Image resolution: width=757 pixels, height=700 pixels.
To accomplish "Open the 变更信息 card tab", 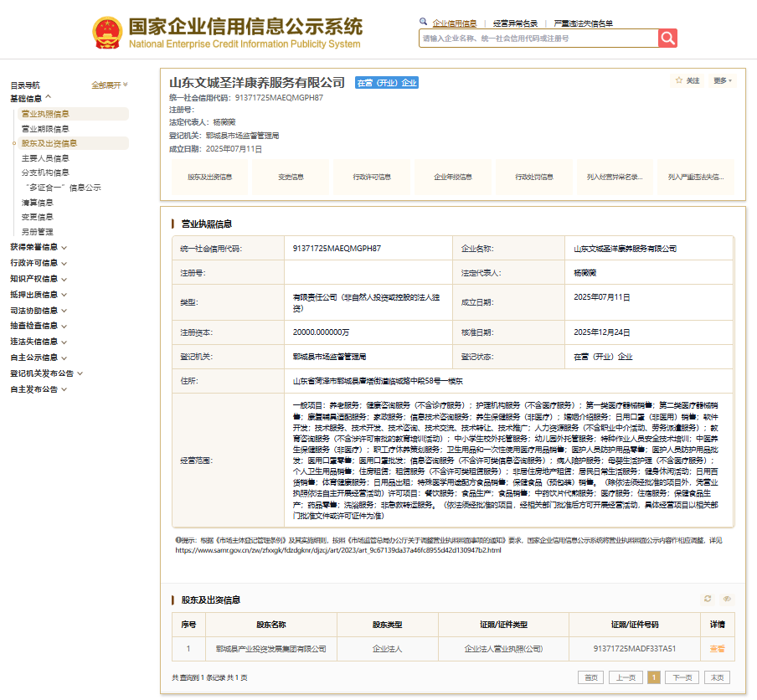I will coord(291,178).
